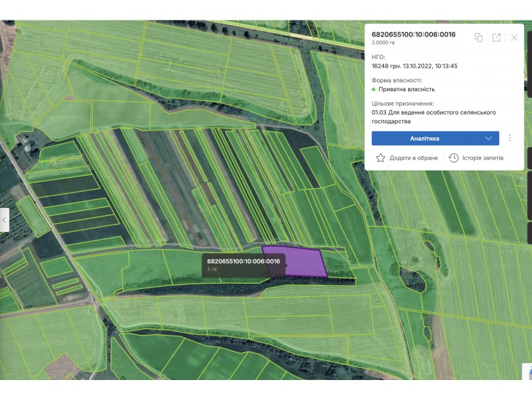Copy the cadastral number with the copy icon
The height and width of the screenshot is (399, 532).
(x=478, y=37)
